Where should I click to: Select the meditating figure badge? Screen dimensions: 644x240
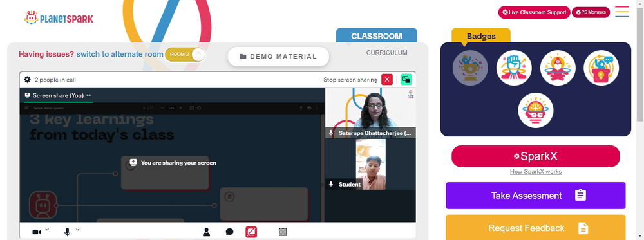[x=558, y=68]
